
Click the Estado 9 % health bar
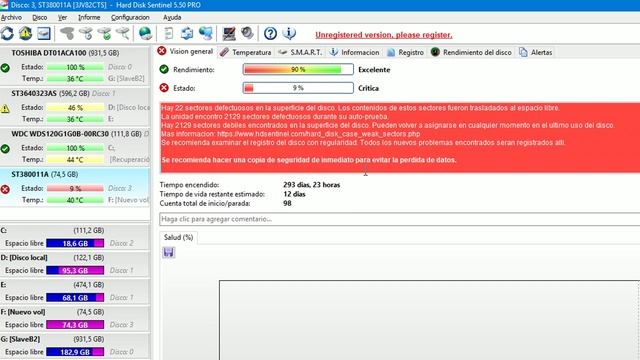pos(298,88)
